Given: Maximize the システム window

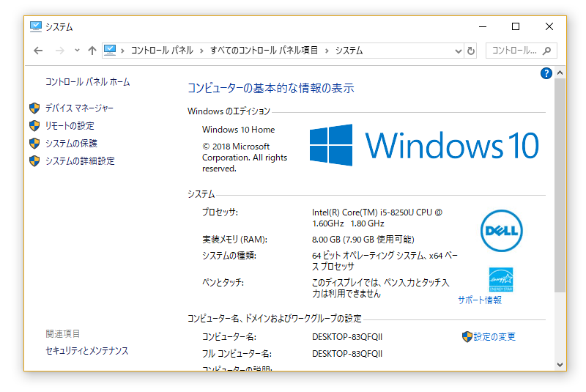Looking at the screenshot, I should pos(516,26).
